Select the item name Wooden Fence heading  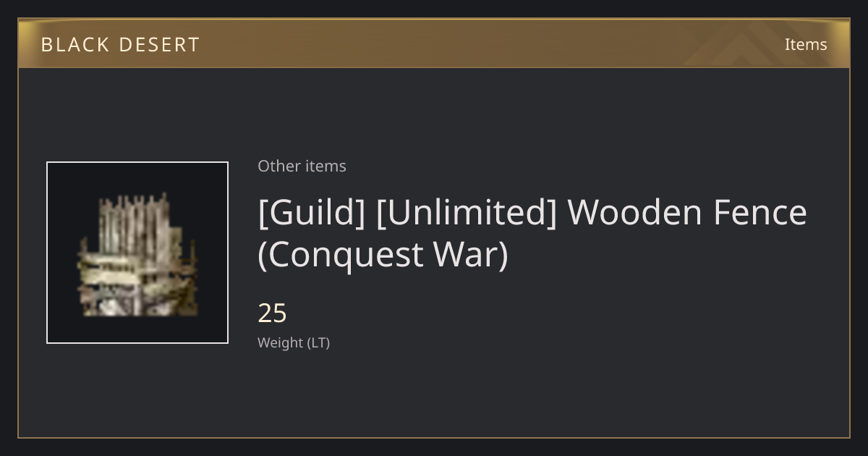pyautogui.click(x=532, y=233)
